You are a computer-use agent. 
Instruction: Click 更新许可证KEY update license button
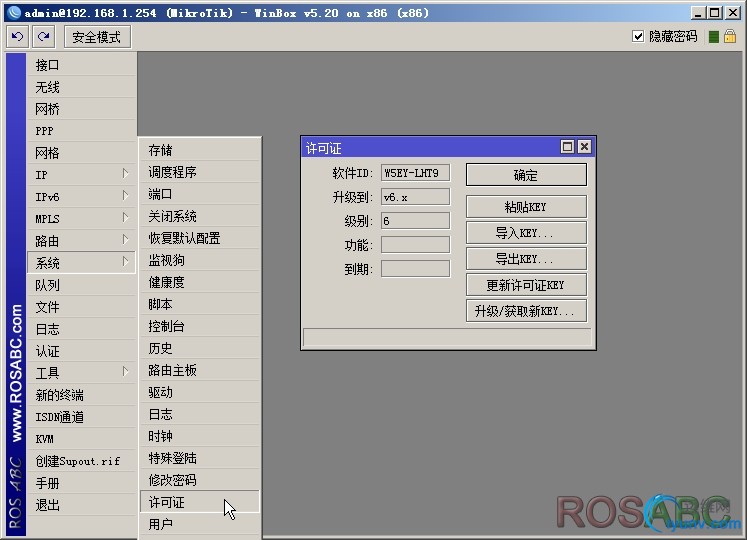pos(526,285)
